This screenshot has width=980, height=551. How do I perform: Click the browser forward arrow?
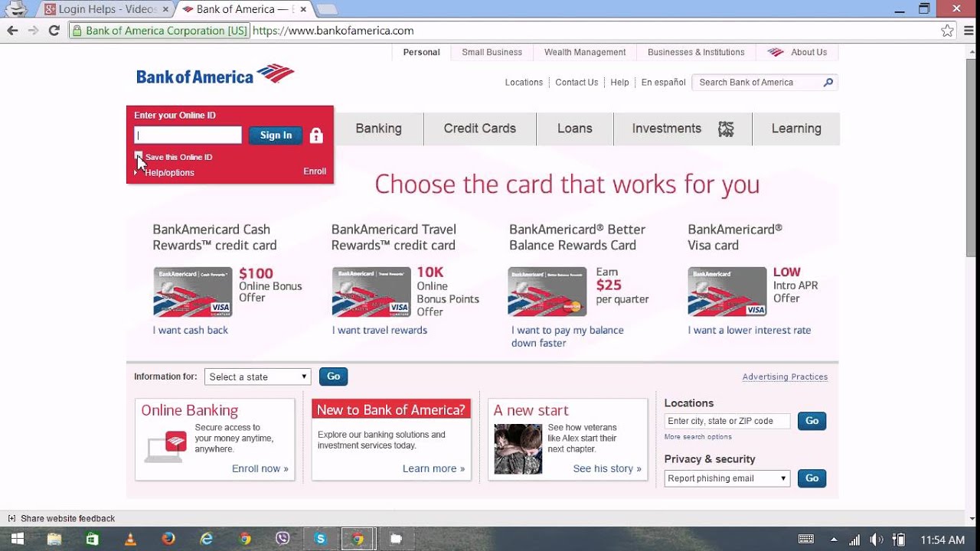pos(33,31)
